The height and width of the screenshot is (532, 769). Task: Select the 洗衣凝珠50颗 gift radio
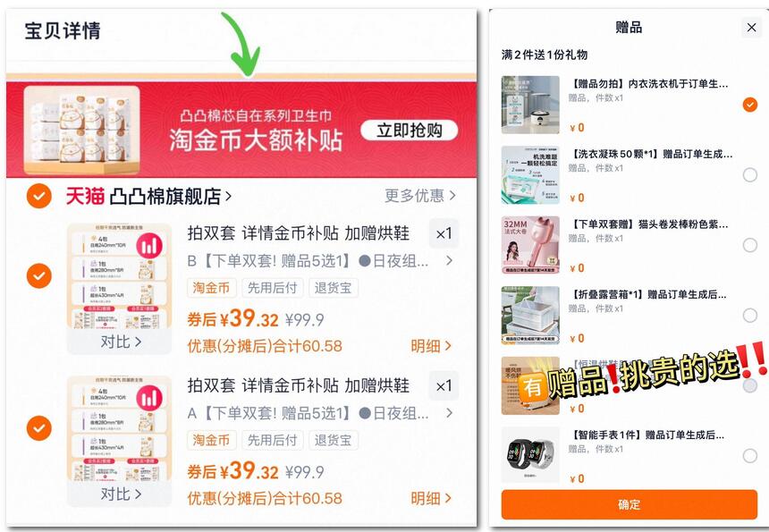pyautogui.click(x=749, y=174)
